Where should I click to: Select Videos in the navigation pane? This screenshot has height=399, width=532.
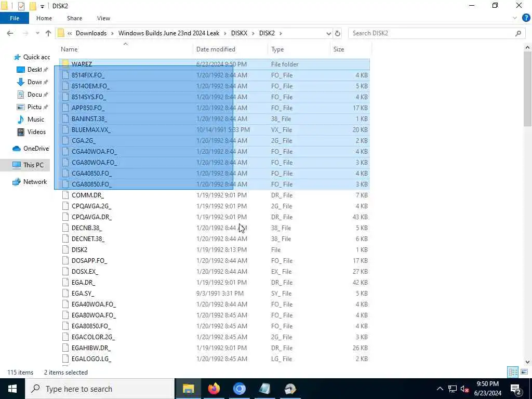[31, 131]
